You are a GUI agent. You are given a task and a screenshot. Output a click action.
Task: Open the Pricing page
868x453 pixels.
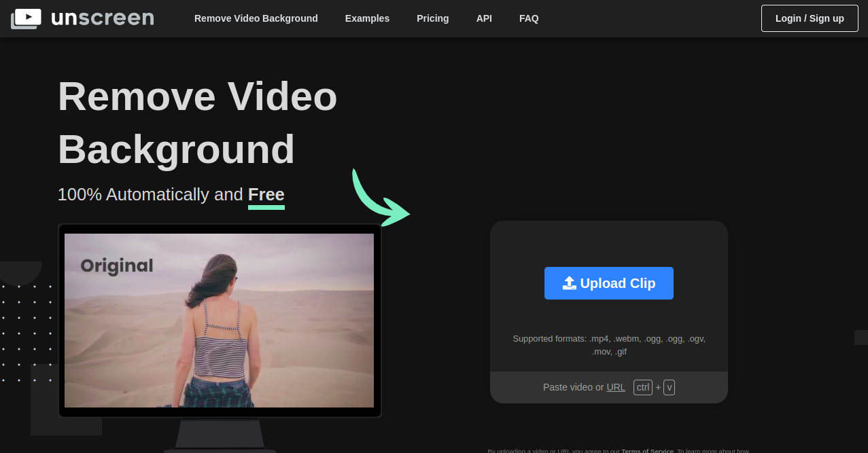click(x=432, y=18)
